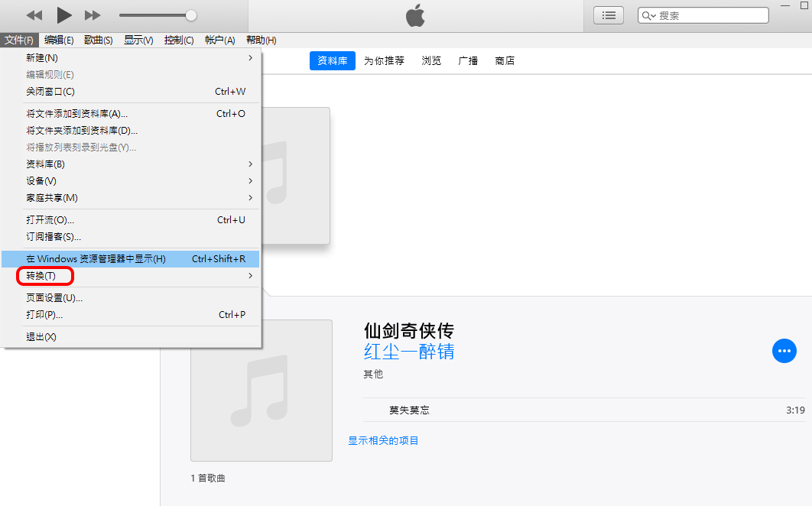Switch to the 浏览 tab
This screenshot has height=506, width=812.
431,60
